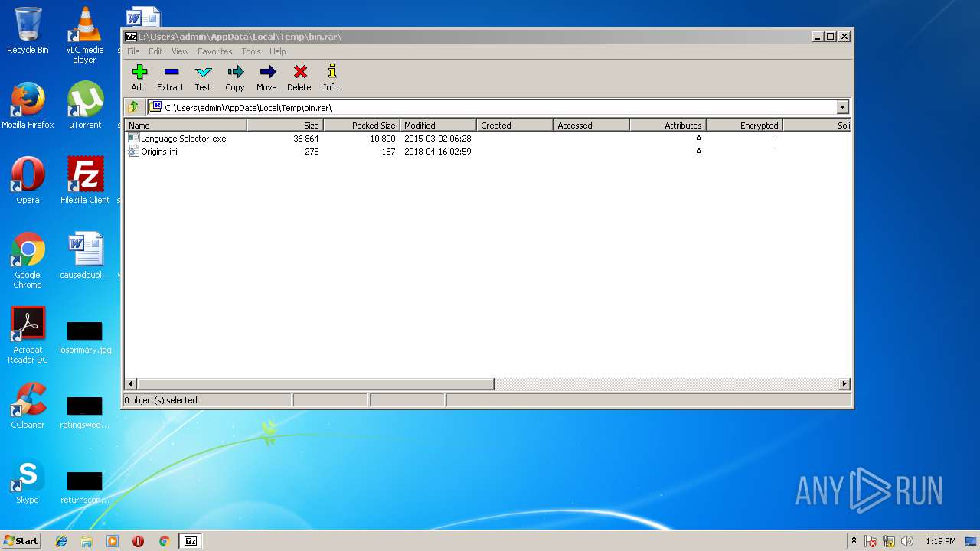Click the 10 800 packed size value
The width and height of the screenshot is (980, 551).
[382, 139]
